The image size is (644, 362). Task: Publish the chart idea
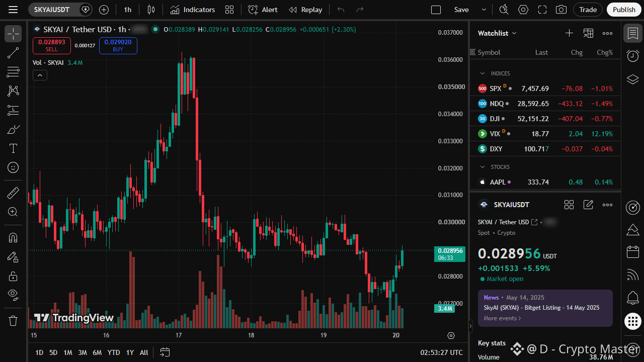point(624,10)
